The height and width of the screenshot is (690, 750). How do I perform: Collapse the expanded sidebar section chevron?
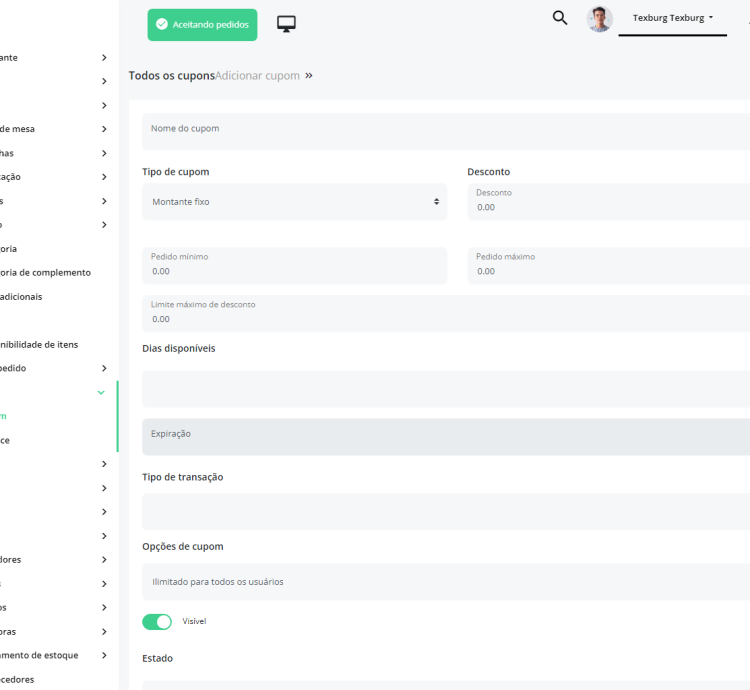pos(101,393)
